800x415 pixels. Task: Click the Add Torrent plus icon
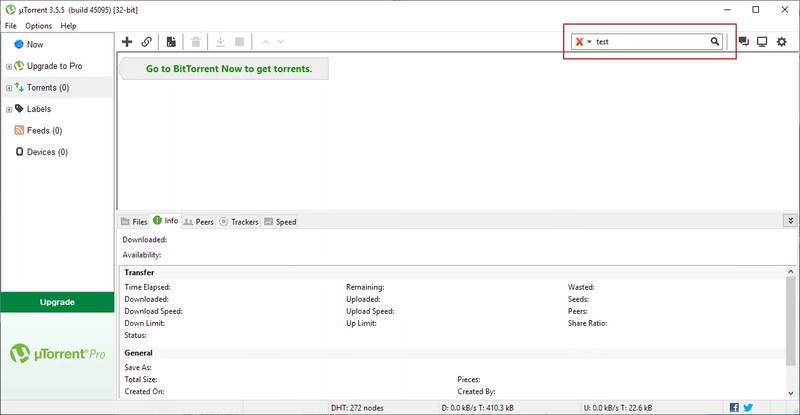click(x=127, y=42)
